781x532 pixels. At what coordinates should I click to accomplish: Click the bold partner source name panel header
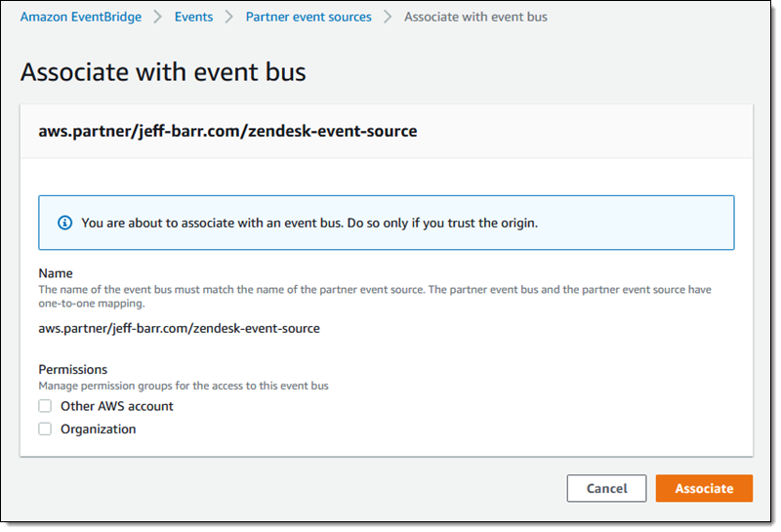[227, 131]
